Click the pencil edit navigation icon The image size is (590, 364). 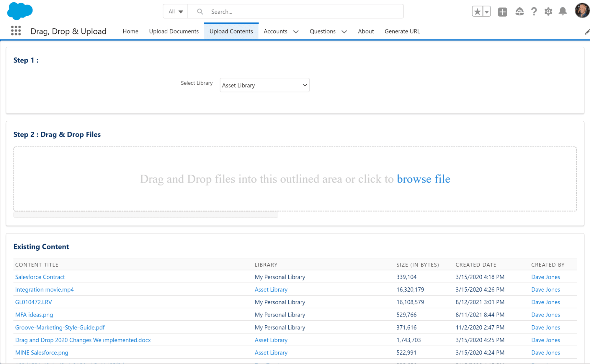(587, 32)
